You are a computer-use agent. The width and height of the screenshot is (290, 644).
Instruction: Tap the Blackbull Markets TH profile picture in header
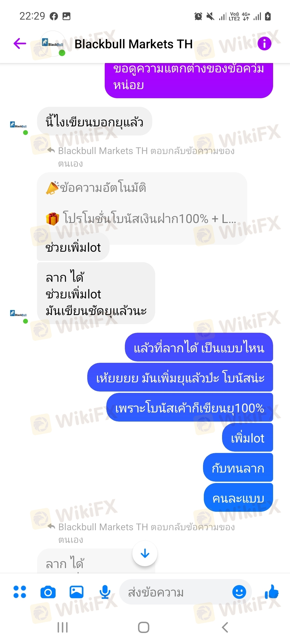(53, 43)
